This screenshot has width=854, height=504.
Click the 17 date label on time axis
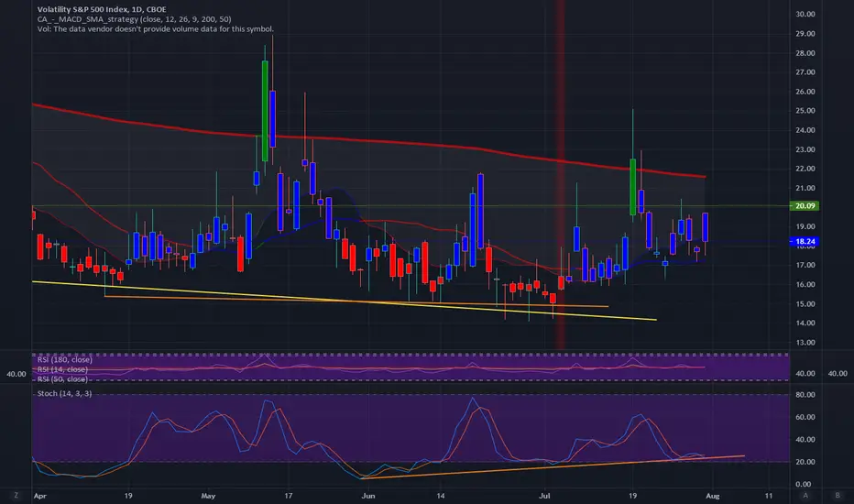click(289, 496)
